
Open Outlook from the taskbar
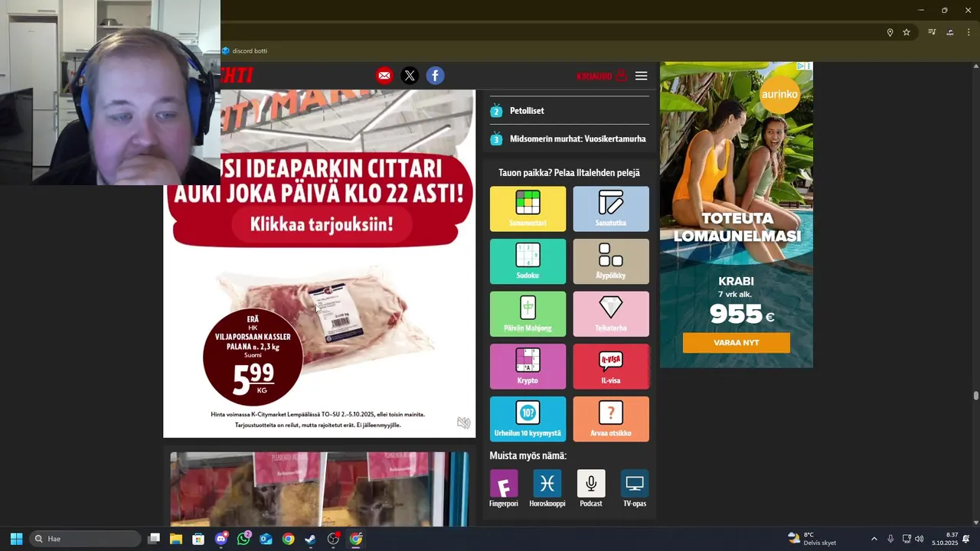266,539
